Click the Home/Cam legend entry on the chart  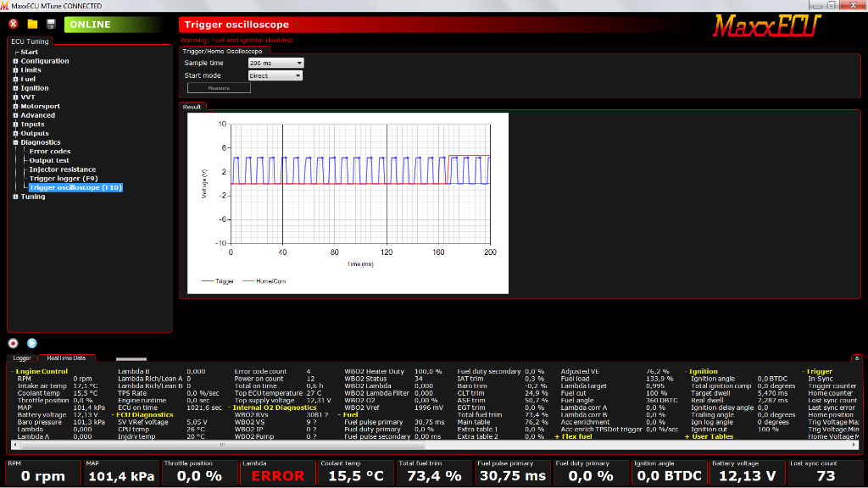click(264, 281)
